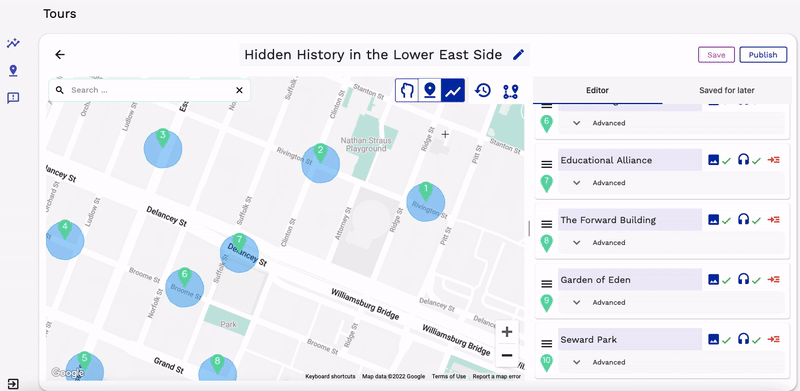The image size is (800, 391).
Task: Click the search magnifier icon
Action: [x=60, y=90]
